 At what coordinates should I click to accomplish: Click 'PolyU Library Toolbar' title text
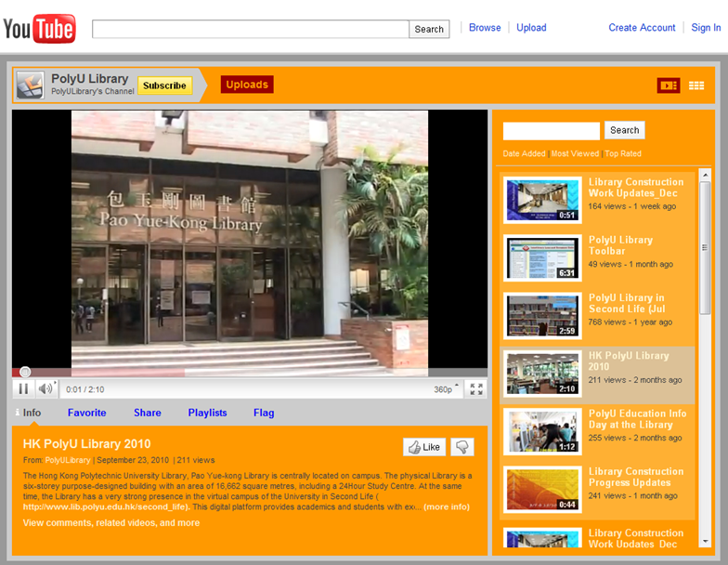(x=620, y=245)
